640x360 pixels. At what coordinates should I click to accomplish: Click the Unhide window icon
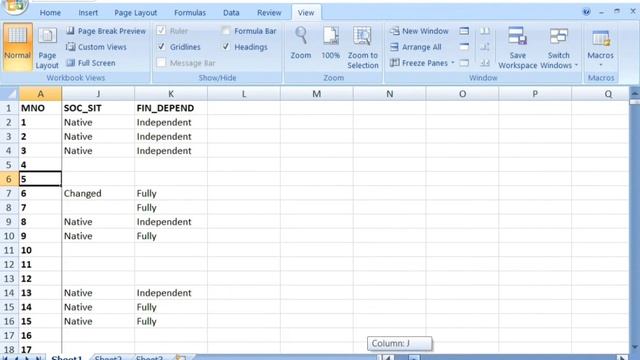[464, 63]
